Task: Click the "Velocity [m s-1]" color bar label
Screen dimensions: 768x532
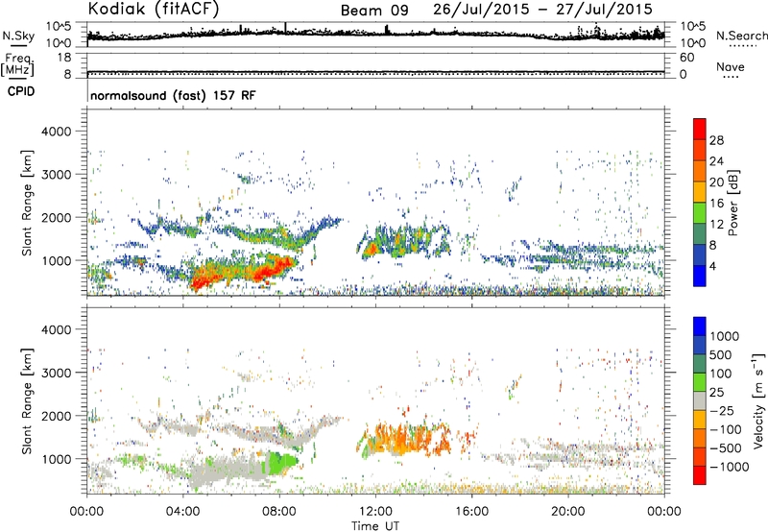Action: pos(758,400)
